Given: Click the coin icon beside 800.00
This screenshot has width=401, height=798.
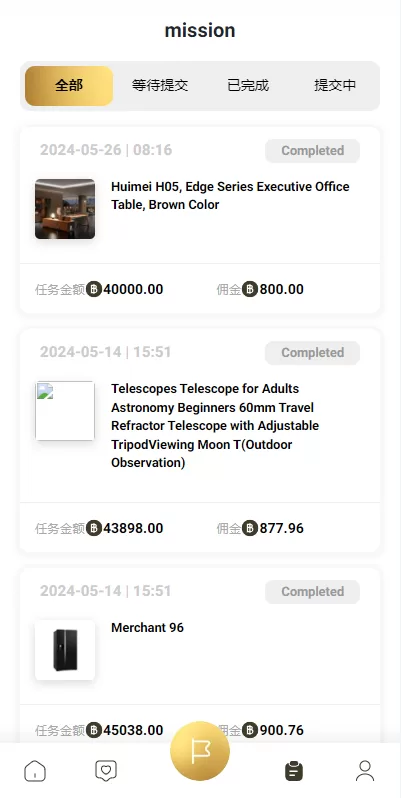Looking at the screenshot, I should pos(250,289).
